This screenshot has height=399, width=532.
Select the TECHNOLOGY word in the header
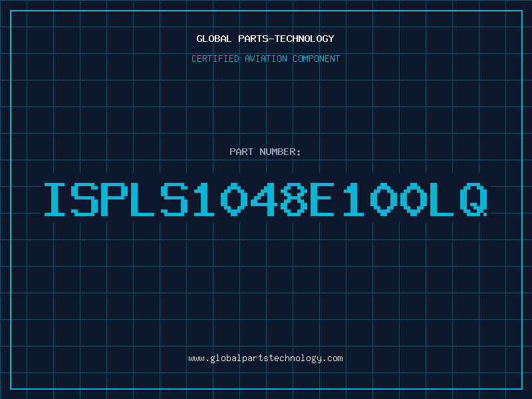coord(305,39)
